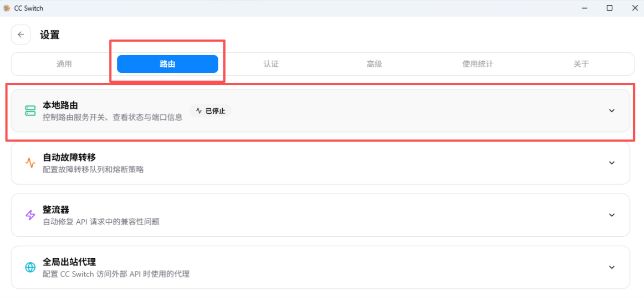
Task: Click the 本地路由 server icon
Action: (x=30, y=111)
